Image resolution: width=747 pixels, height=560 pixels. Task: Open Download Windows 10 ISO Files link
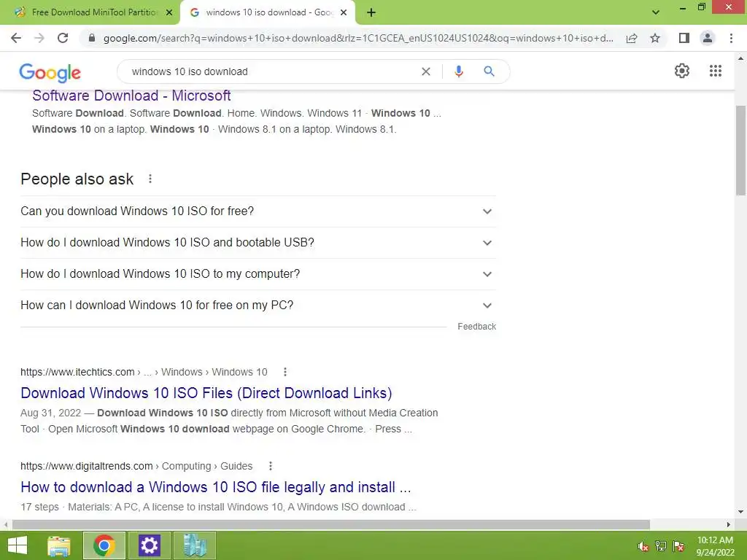(206, 393)
